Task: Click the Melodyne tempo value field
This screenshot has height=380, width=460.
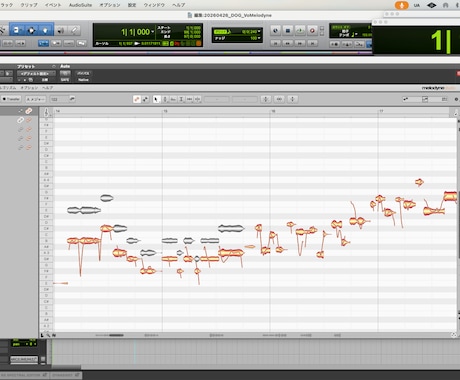Action: pyautogui.click(x=59, y=99)
